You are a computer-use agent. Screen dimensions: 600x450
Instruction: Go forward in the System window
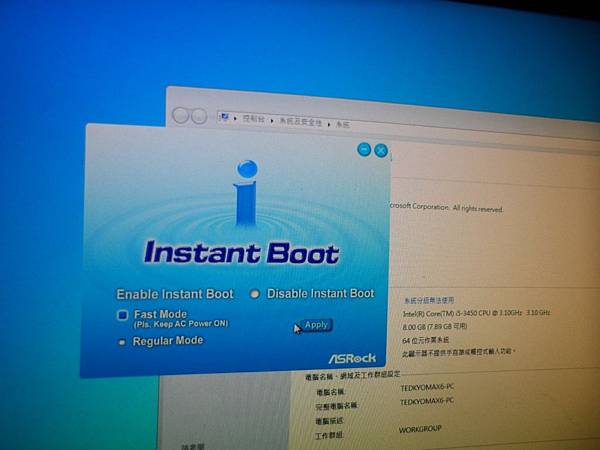[x=199, y=116]
